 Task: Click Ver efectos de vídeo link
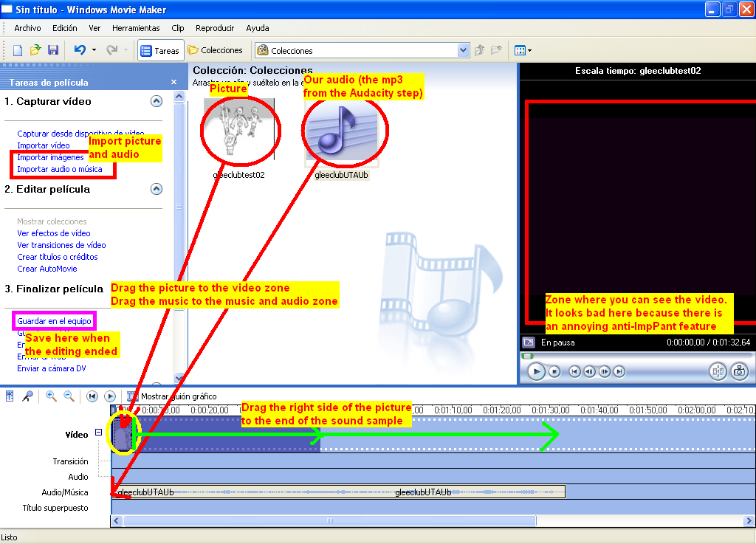click(x=53, y=233)
